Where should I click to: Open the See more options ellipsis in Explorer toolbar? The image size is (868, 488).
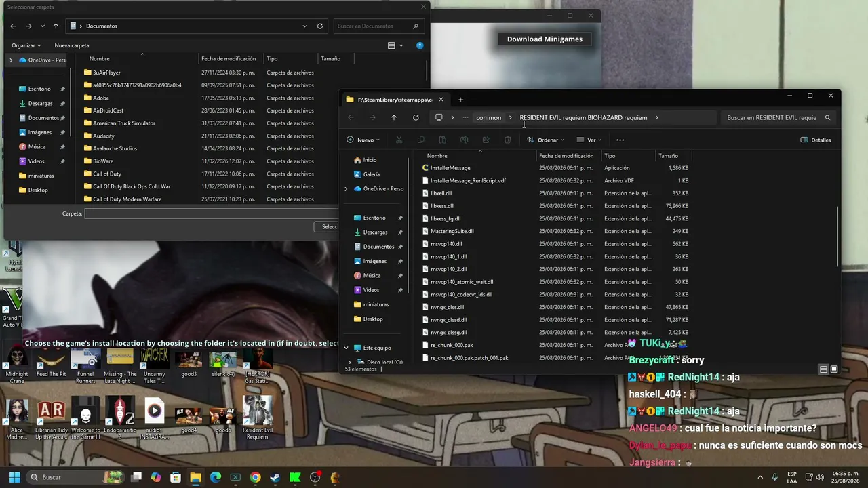(x=620, y=140)
